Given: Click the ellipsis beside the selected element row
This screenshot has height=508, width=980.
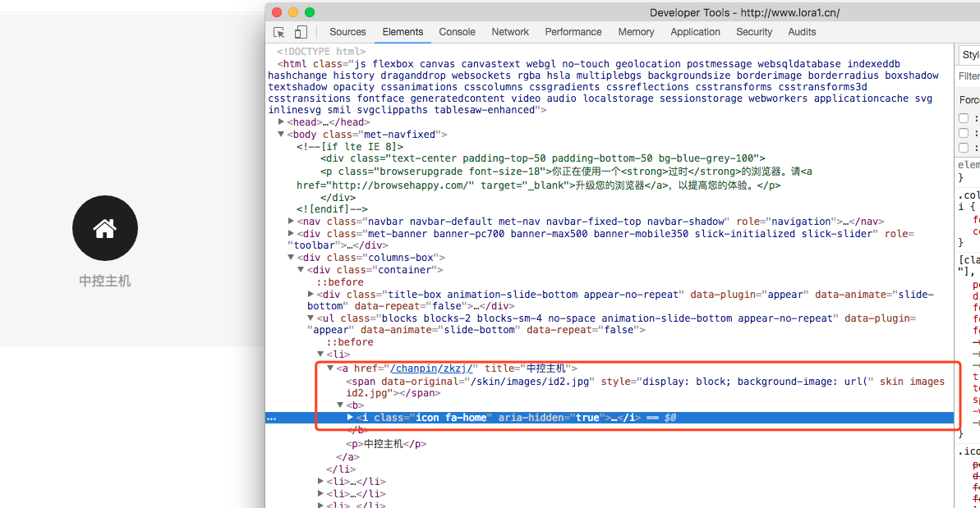Looking at the screenshot, I should coord(272,418).
